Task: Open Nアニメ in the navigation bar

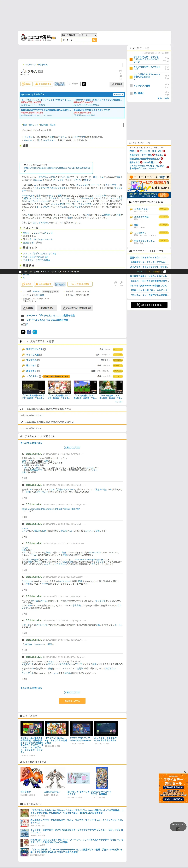Action: [66, 272]
